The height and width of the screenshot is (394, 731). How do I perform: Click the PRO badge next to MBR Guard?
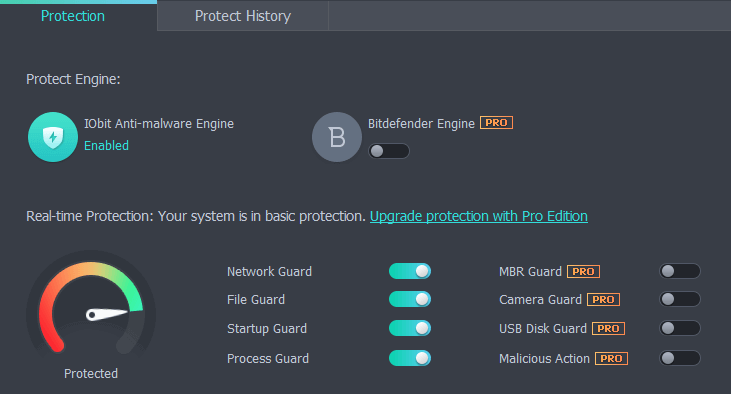pos(583,271)
